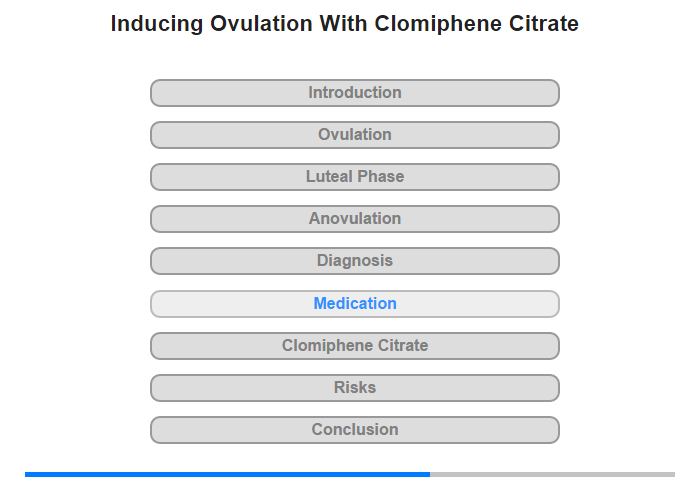
Task: Pick the section listed right after Ovulation
Action: (x=355, y=177)
